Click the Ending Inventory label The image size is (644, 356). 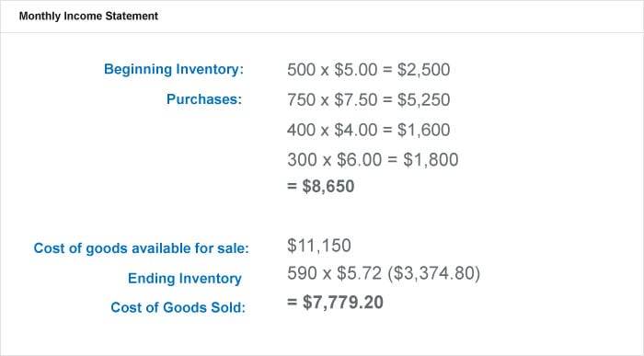[184, 279]
